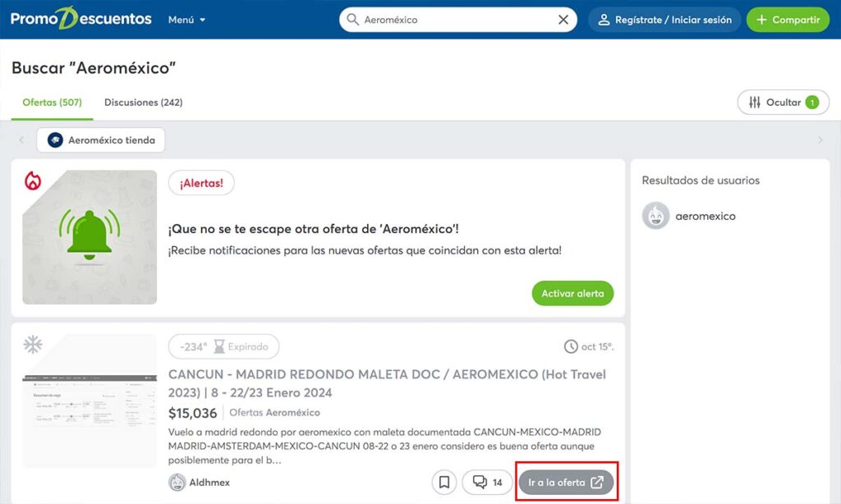
Task: Open the Cancun-Madrid deal thumbnail
Action: 90,401
